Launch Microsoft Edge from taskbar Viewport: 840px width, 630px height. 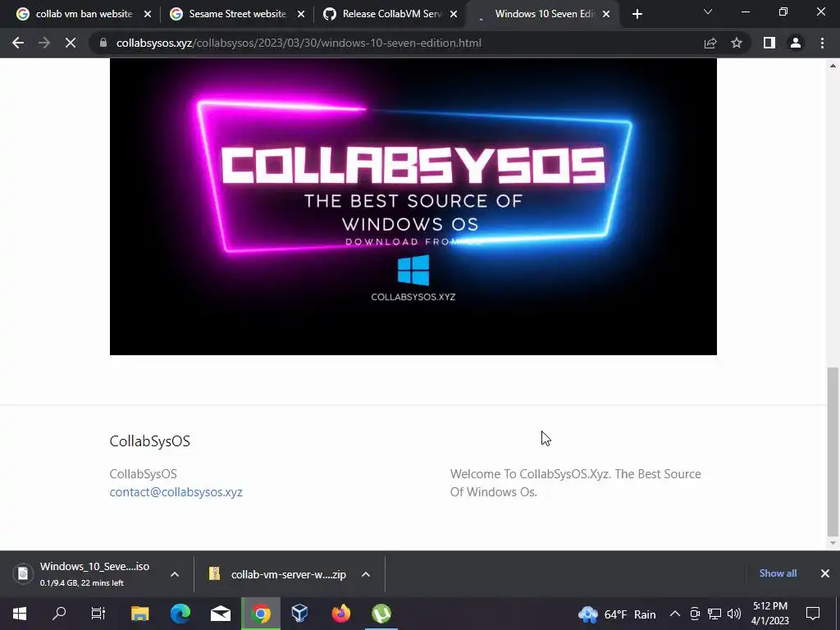click(180, 614)
